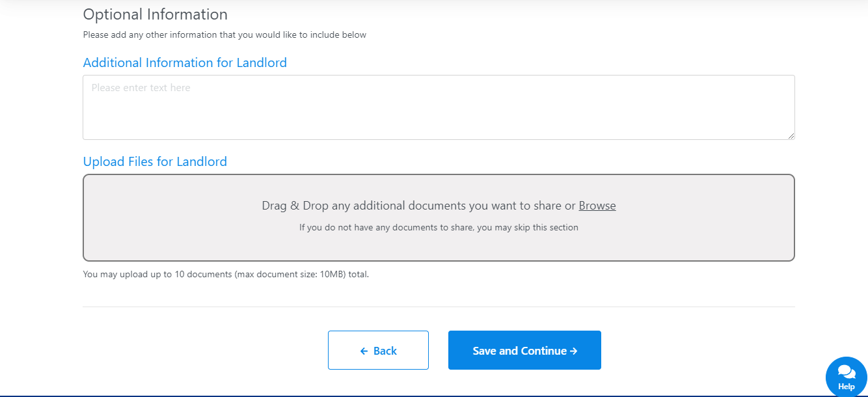Click the file drag and drop zone
Image resolution: width=868 pixels, height=397 pixels.
(439, 217)
